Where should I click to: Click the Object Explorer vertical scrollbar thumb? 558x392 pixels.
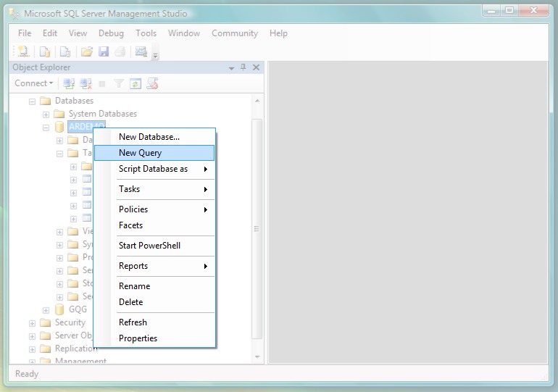(257, 229)
